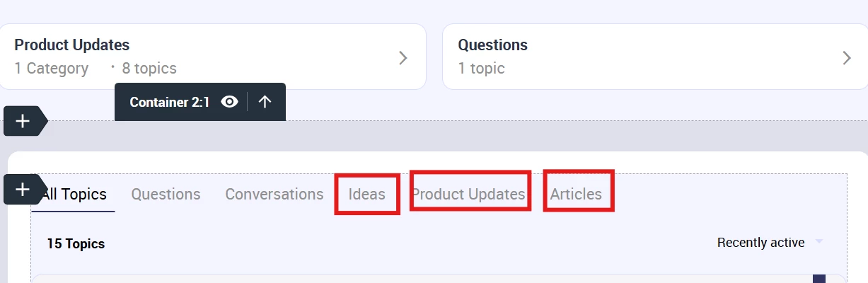The height and width of the screenshot is (283, 868).
Task: Open the Product Updates tab
Action: (468, 194)
